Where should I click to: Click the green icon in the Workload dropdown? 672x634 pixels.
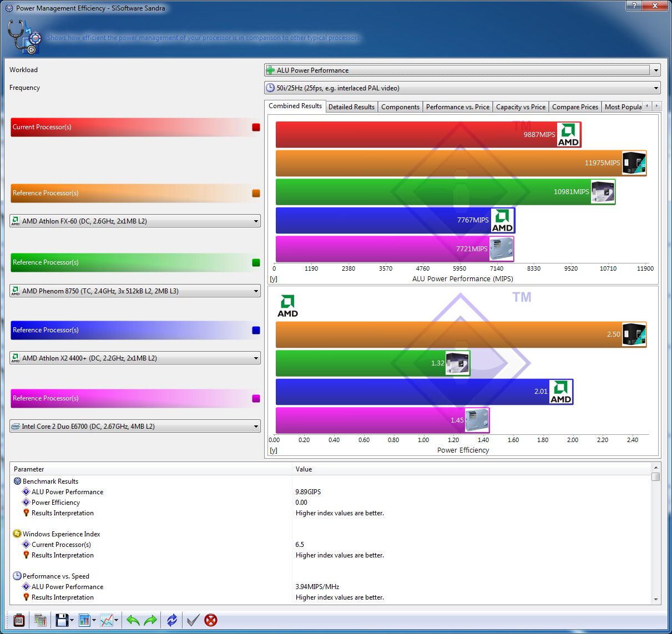coord(270,70)
